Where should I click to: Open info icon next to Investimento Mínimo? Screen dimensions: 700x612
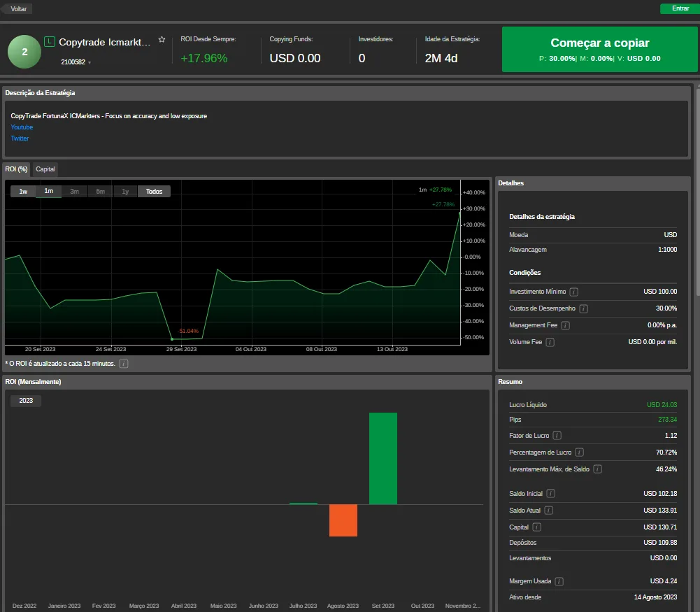[574, 292]
